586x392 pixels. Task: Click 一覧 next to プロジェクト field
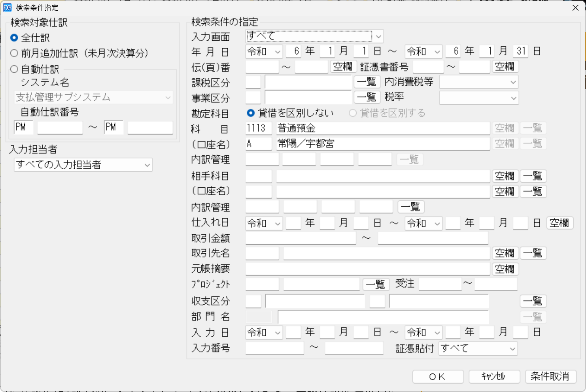375,284
